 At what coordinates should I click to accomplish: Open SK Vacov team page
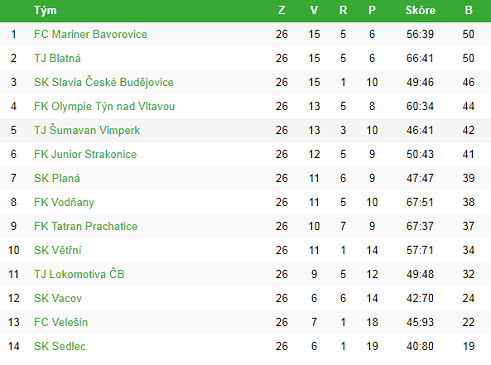[x=58, y=298]
